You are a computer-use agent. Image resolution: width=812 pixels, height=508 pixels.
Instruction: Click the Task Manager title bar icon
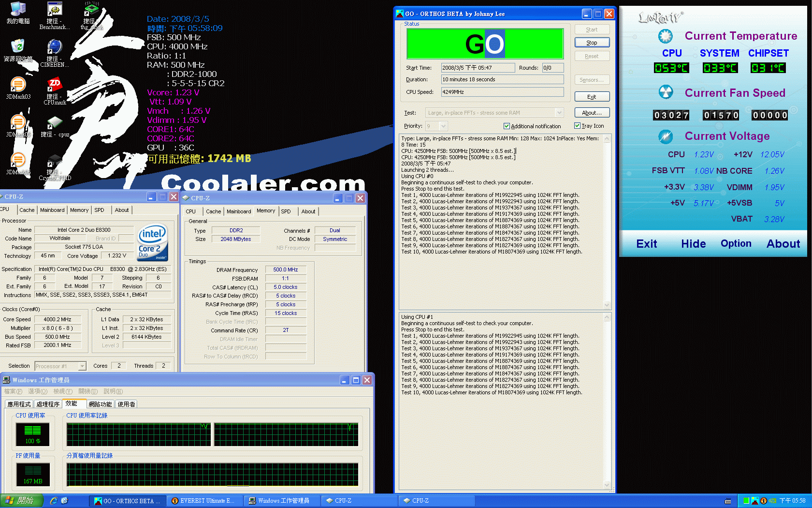pos(6,380)
